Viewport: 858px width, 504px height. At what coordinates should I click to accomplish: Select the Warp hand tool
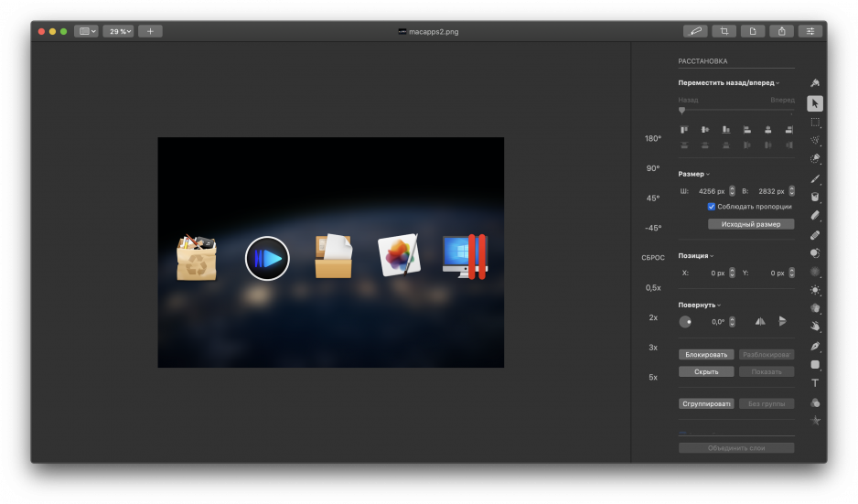[x=815, y=327]
